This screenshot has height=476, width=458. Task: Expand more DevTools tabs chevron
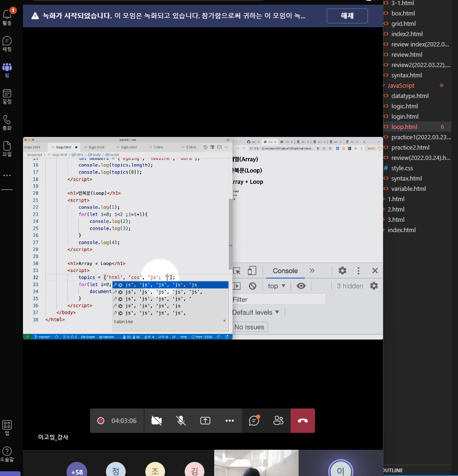point(312,271)
